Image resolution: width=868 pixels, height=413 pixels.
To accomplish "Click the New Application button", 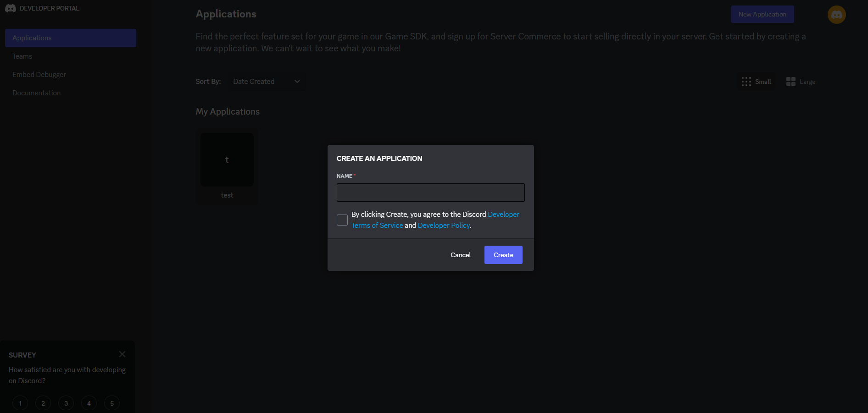I will coord(762,14).
